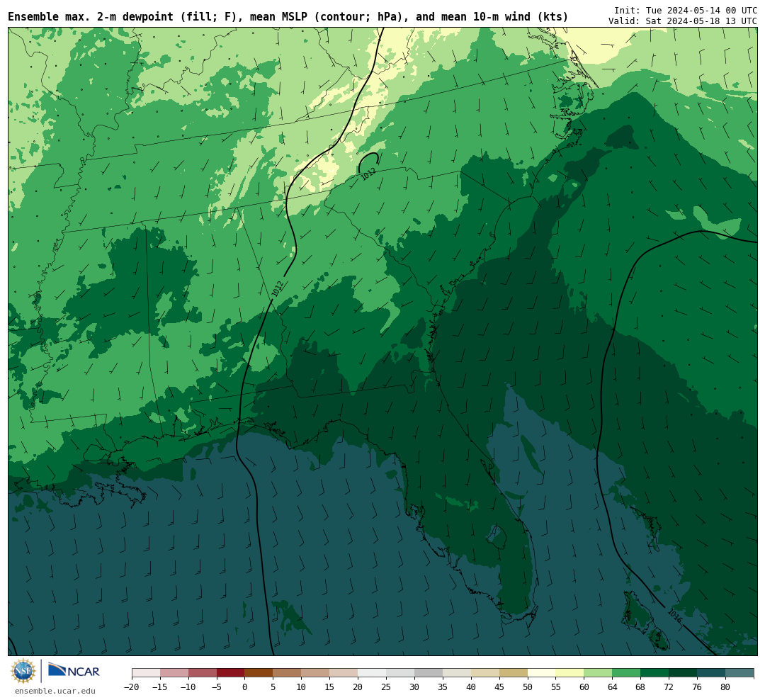Click the colorbar tick label 45
Viewport: 765px width, 700px height.
499,687
